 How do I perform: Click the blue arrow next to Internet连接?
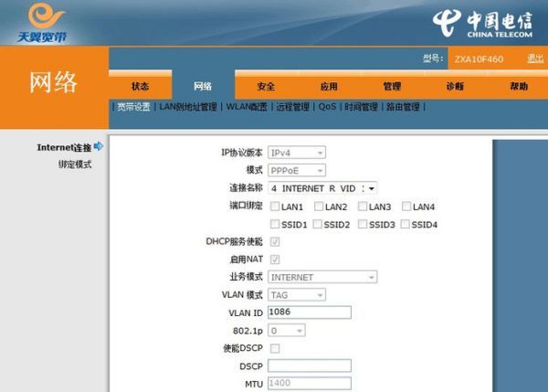pos(99,146)
